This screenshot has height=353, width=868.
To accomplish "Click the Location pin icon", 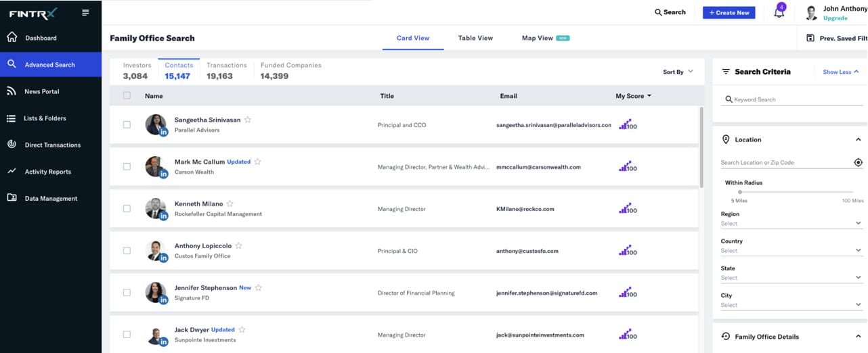I will coord(726,139).
